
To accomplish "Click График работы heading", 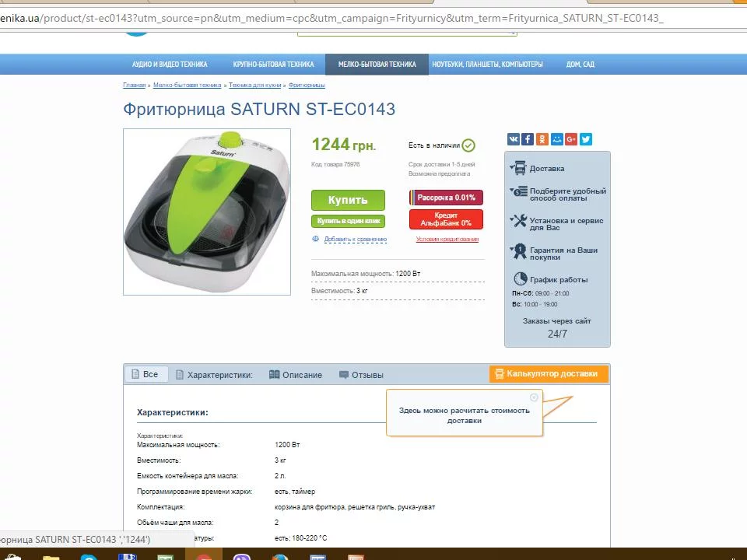I will pos(559,280).
